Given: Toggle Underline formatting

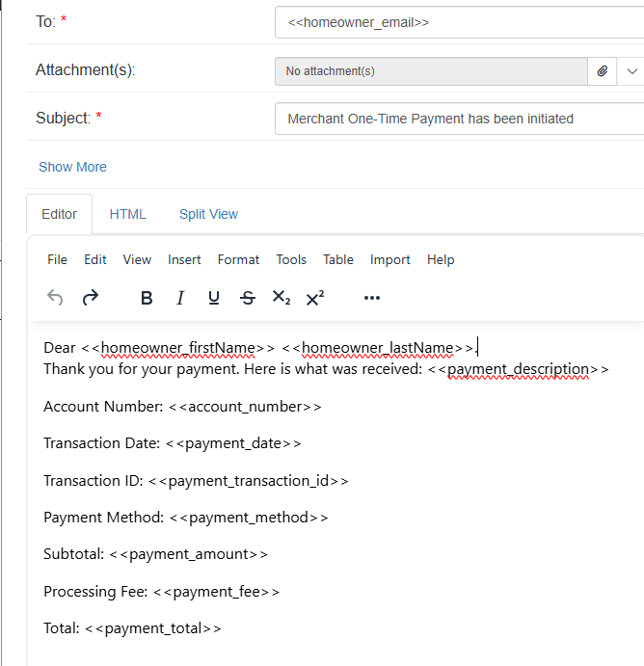Looking at the screenshot, I should tap(214, 298).
